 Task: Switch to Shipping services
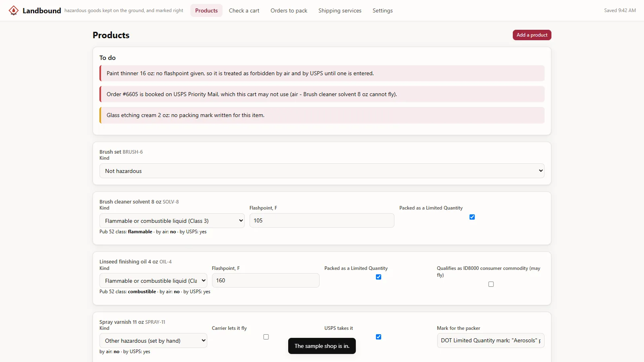340,10
